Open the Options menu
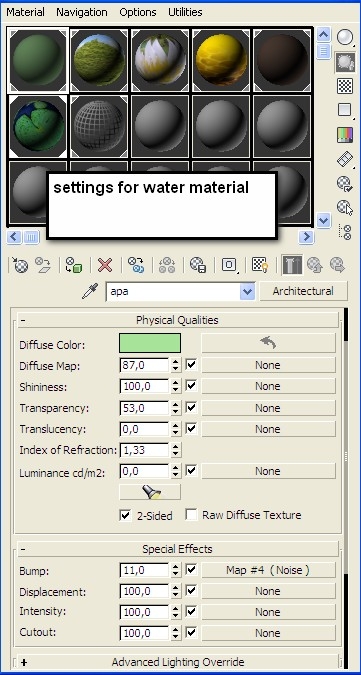The image size is (361, 675). 138,12
